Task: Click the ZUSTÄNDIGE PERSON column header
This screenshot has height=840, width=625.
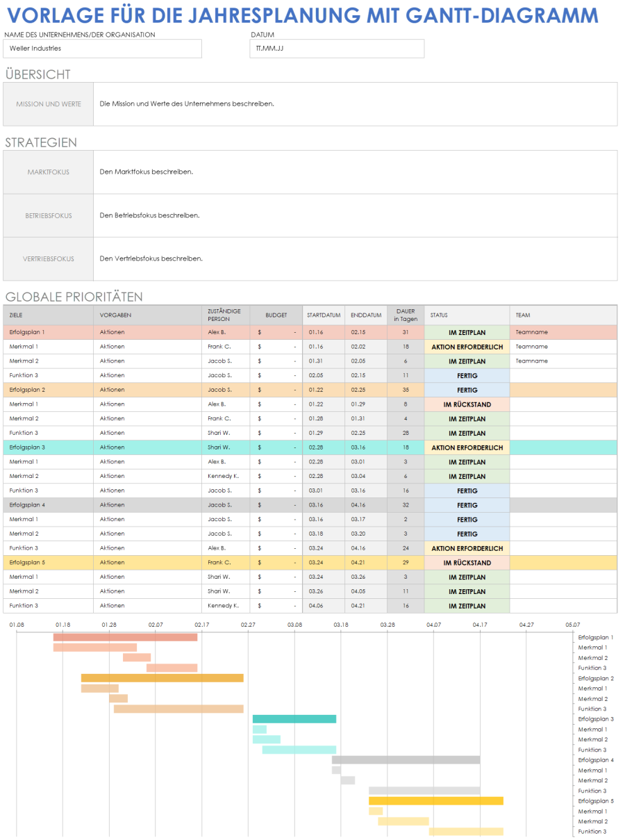Action: [226, 315]
